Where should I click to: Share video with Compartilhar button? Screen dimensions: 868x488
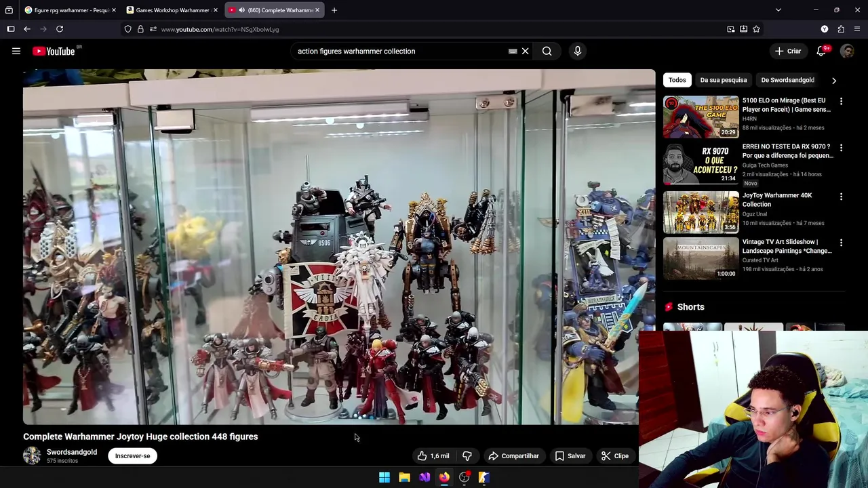click(x=513, y=456)
